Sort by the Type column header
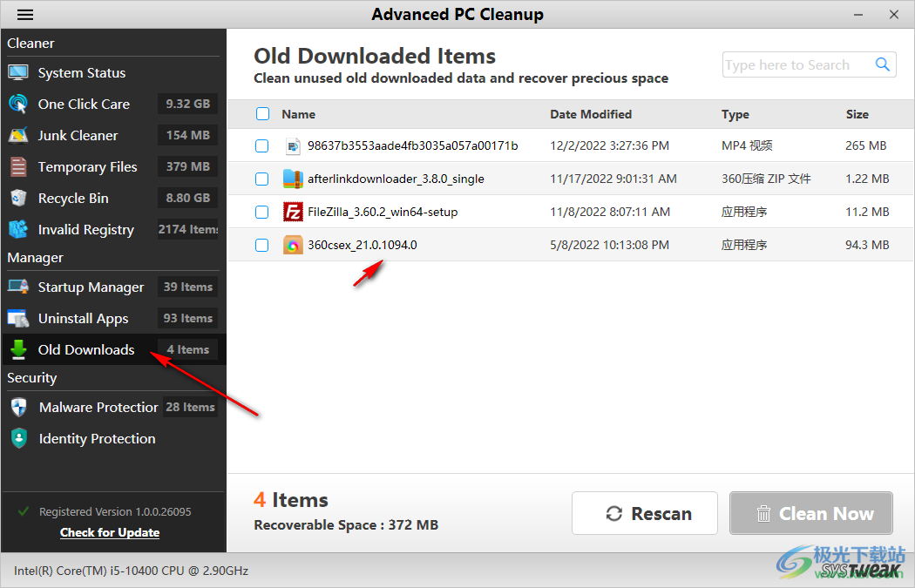The height and width of the screenshot is (588, 915). [735, 114]
